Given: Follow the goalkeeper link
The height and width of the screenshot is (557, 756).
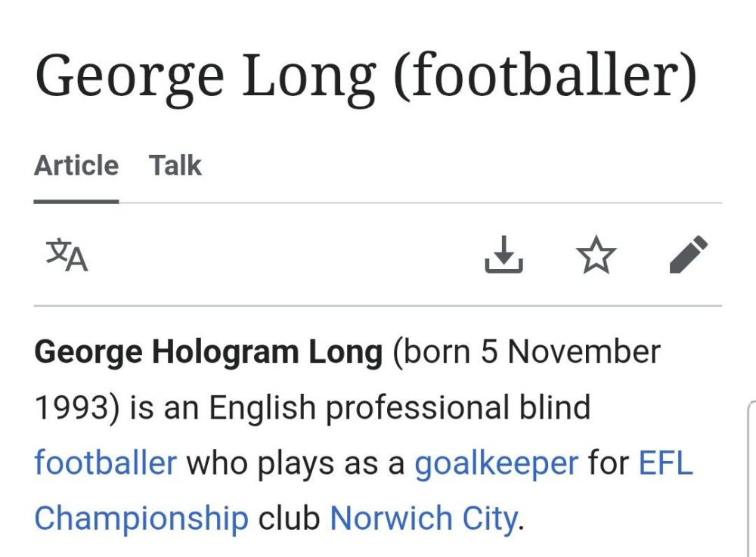Looking at the screenshot, I should pos(496,463).
